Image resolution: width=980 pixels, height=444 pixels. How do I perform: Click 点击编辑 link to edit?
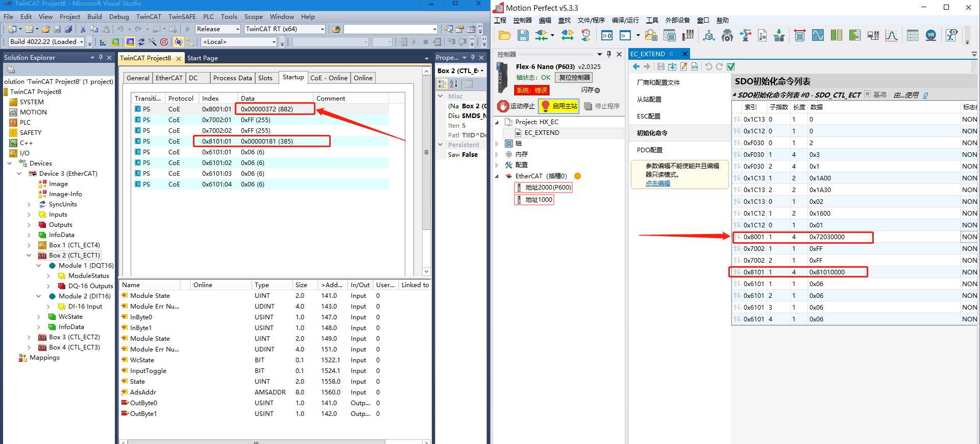pos(657,183)
